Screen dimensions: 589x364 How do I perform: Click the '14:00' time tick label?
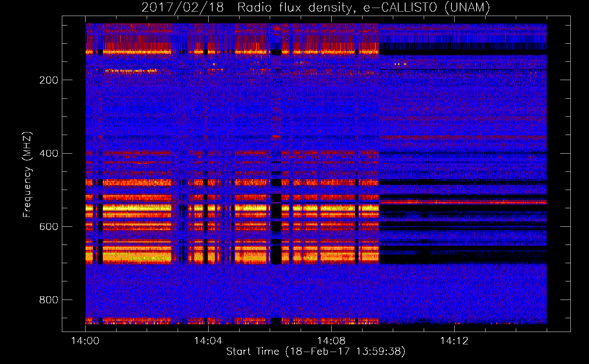click(x=85, y=341)
